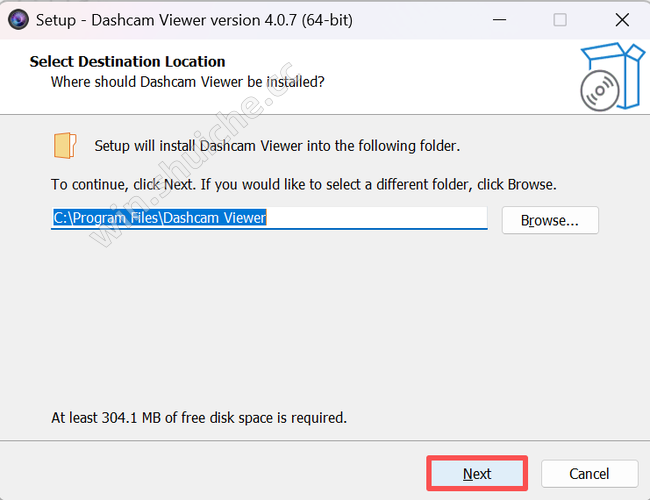Cancel the installation
The image size is (650, 500).
click(x=589, y=473)
